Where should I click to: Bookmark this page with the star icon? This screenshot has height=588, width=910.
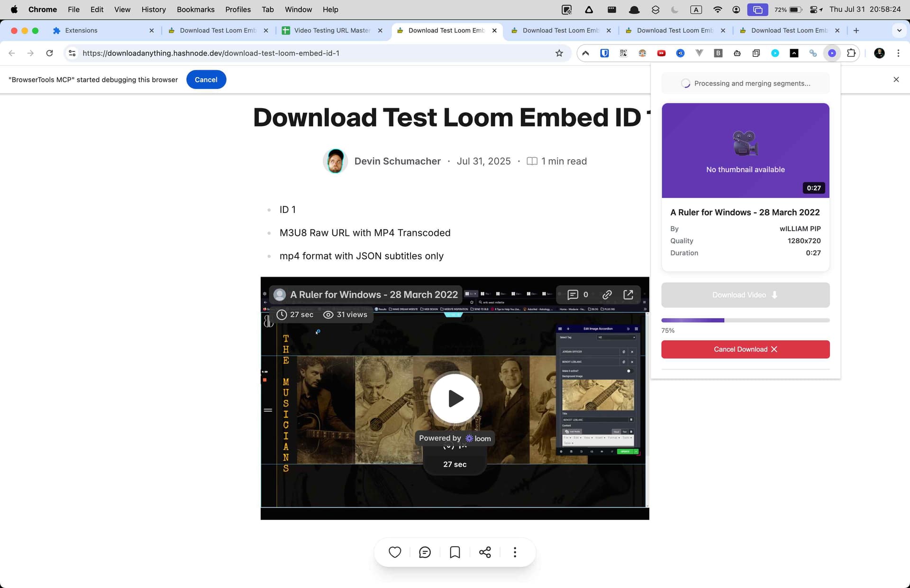(559, 53)
